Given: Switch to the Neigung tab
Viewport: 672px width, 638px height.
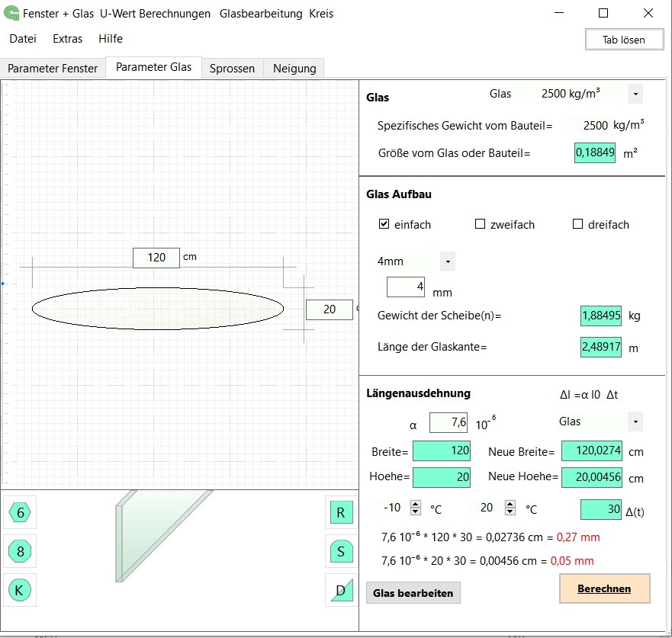Looking at the screenshot, I should 294,69.
